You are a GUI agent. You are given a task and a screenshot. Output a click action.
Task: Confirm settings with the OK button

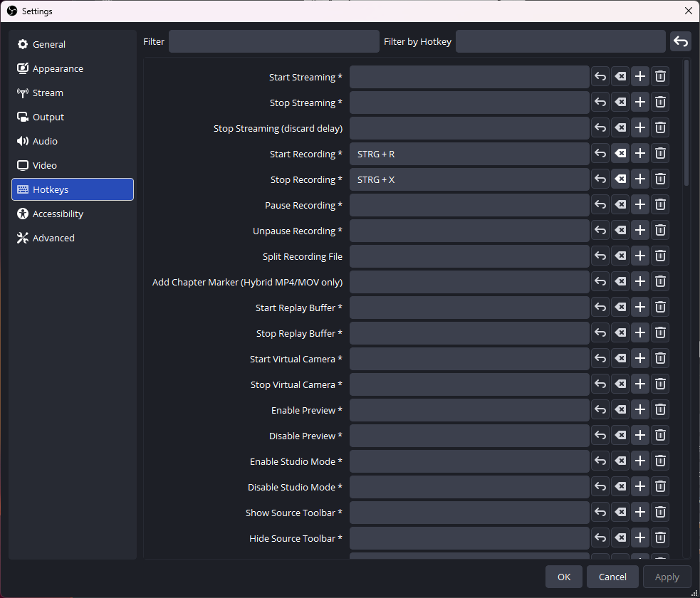(563, 577)
